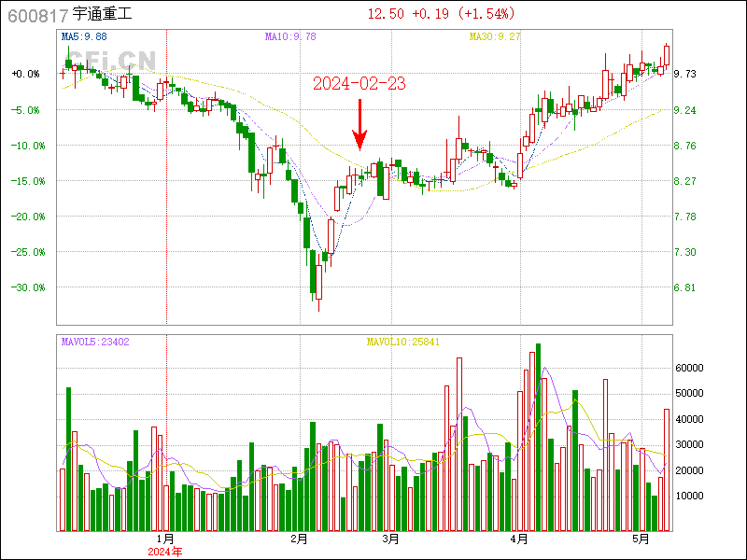Click the 5月 time axis label
Viewport: 747px width, 560px height.
tap(641, 539)
